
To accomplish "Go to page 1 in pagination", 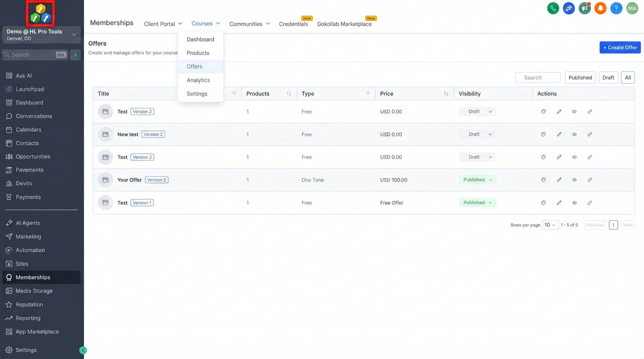I will tap(613, 225).
